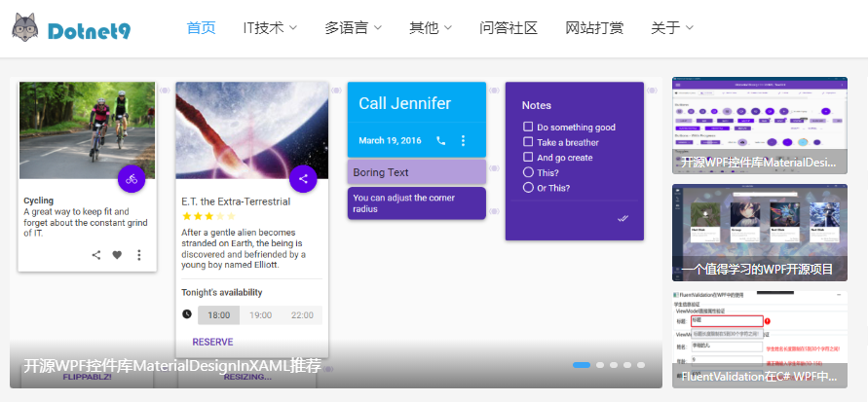Viewport: 868px width, 402px height.
Task: Select third carousel indicator dot
Action: click(614, 365)
